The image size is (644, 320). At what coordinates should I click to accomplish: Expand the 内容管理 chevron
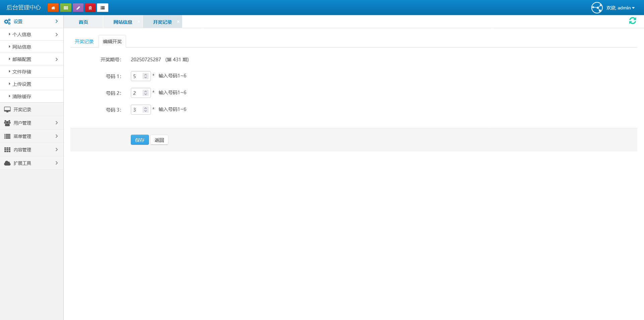56,149
